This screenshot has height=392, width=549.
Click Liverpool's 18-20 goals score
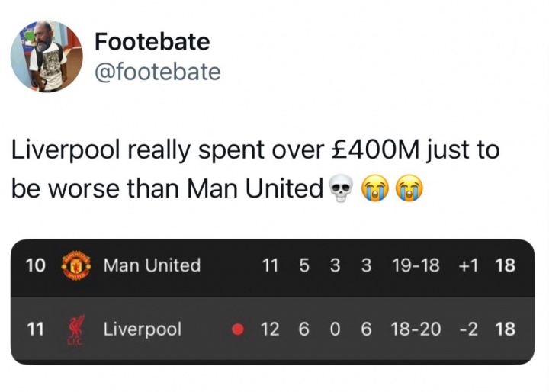415,329
